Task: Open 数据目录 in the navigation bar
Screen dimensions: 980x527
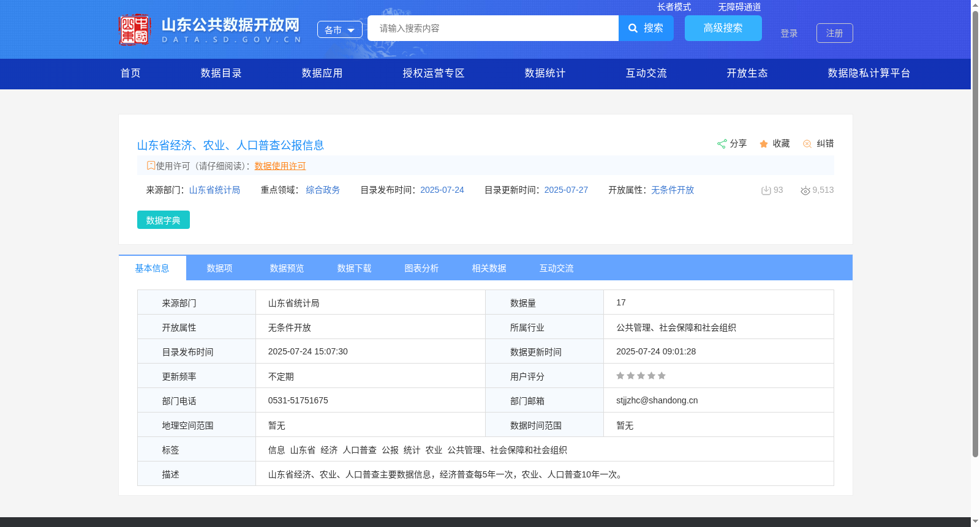Action: 221,73
